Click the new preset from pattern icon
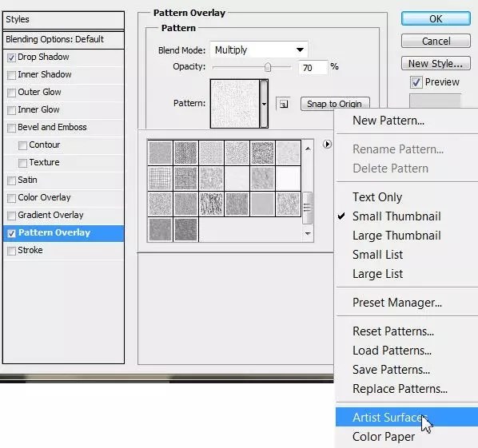 (x=284, y=104)
